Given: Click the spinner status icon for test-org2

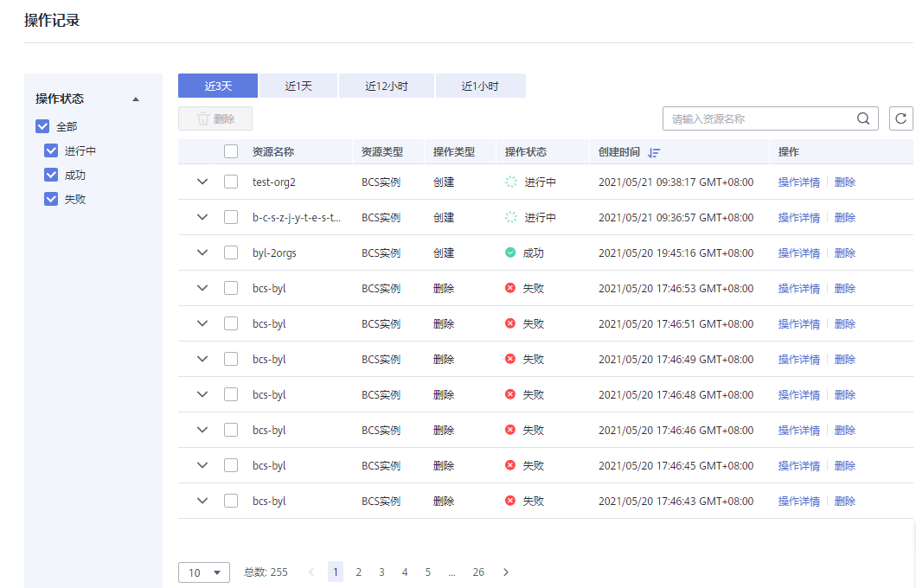Looking at the screenshot, I should [510, 182].
